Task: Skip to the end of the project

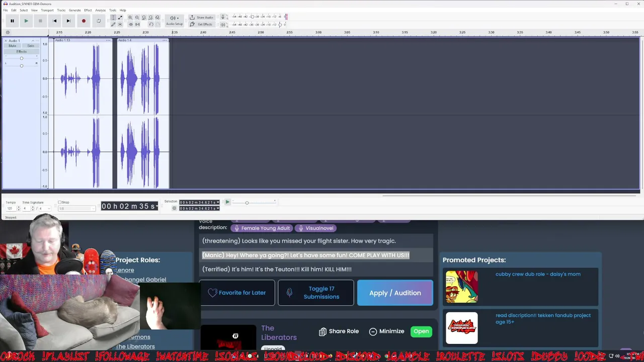Action: click(68, 21)
